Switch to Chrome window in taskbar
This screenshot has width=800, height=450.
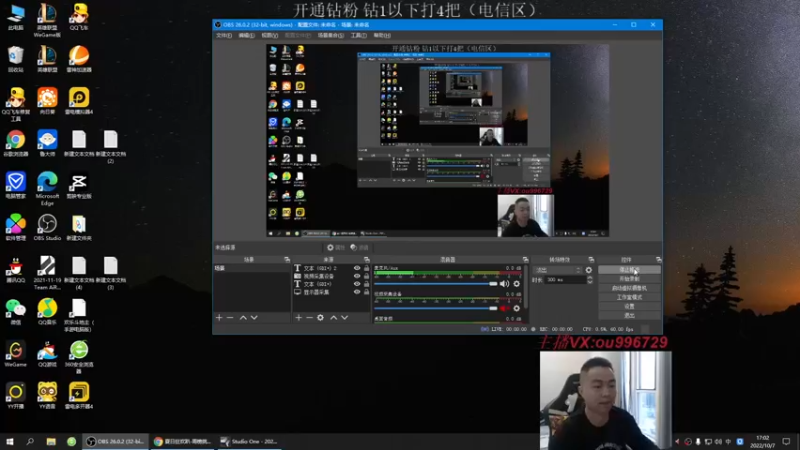tap(182, 441)
